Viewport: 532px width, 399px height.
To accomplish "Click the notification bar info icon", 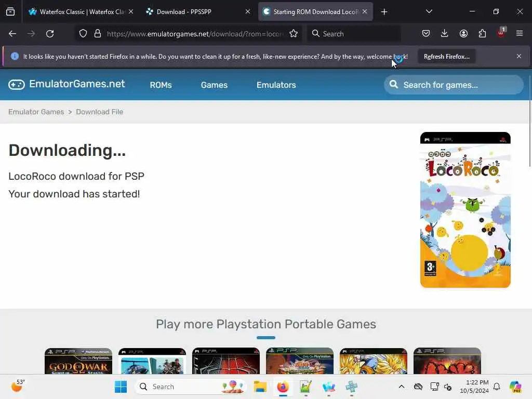I will tap(15, 56).
